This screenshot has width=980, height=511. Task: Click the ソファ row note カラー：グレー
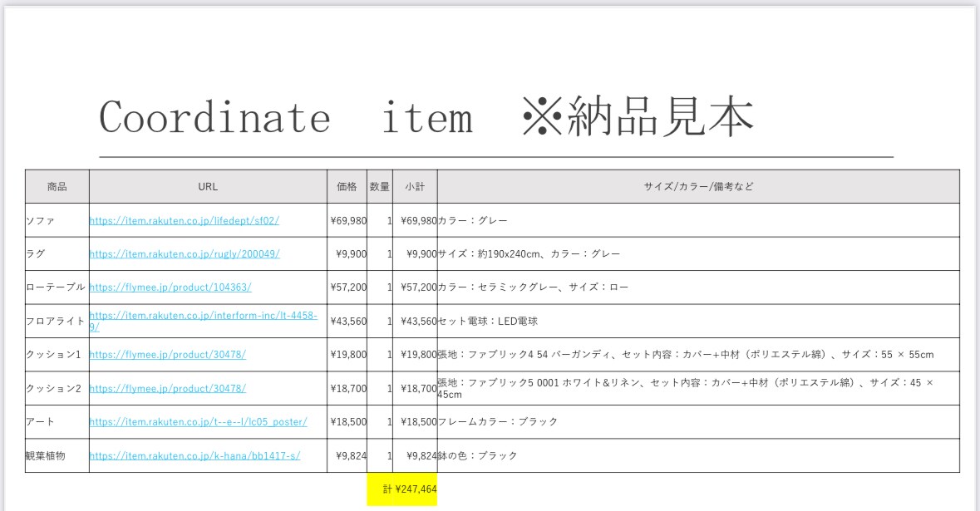472,220
